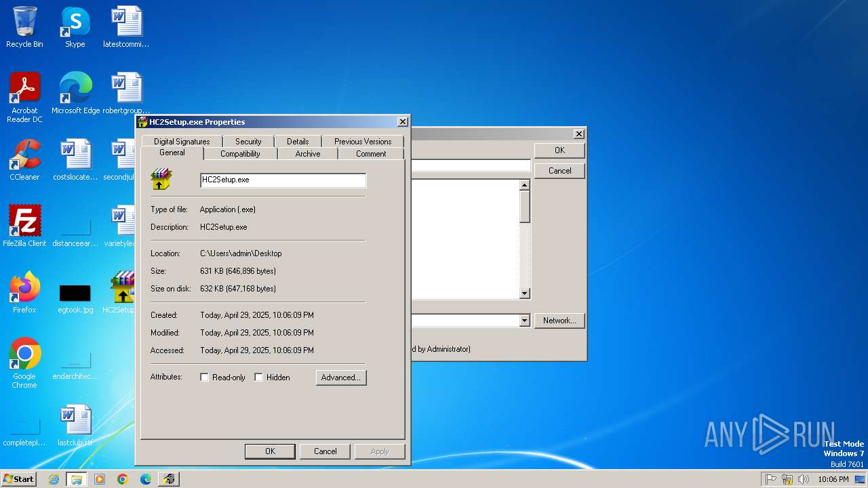Click the HC2Setup.exe icon in Properties dialog
Screen dimensions: 868x488
tap(161, 180)
